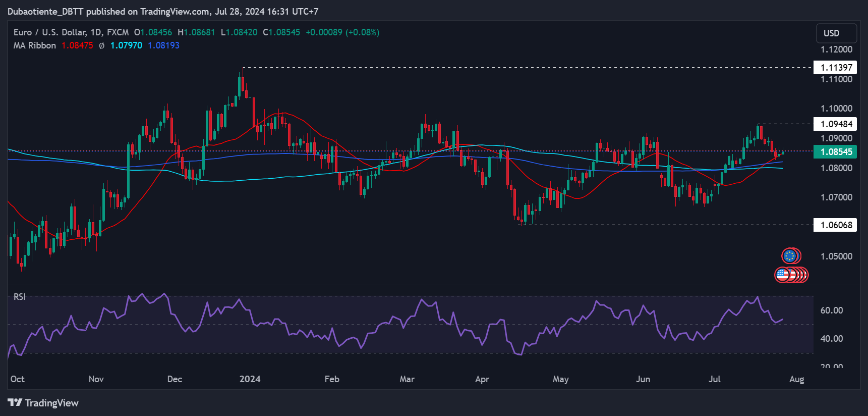The height and width of the screenshot is (416, 868).
Task: Click the 1.10000 price axis label
Action: 836,109
